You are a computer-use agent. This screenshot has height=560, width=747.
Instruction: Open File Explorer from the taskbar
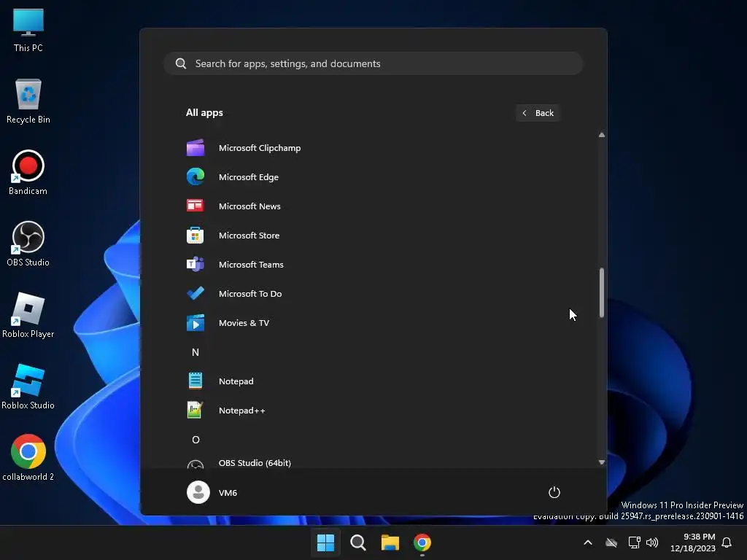390,542
